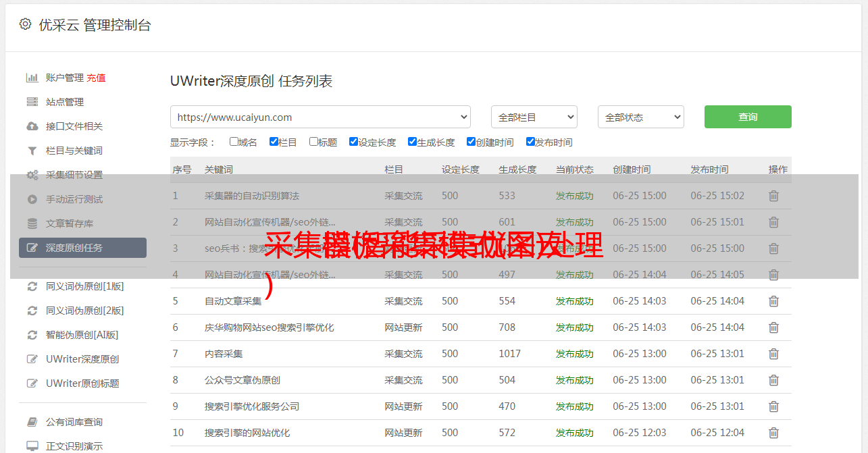Open 同义词伪原创[1版] in the sidebar
The image size is (868, 453).
85,286
